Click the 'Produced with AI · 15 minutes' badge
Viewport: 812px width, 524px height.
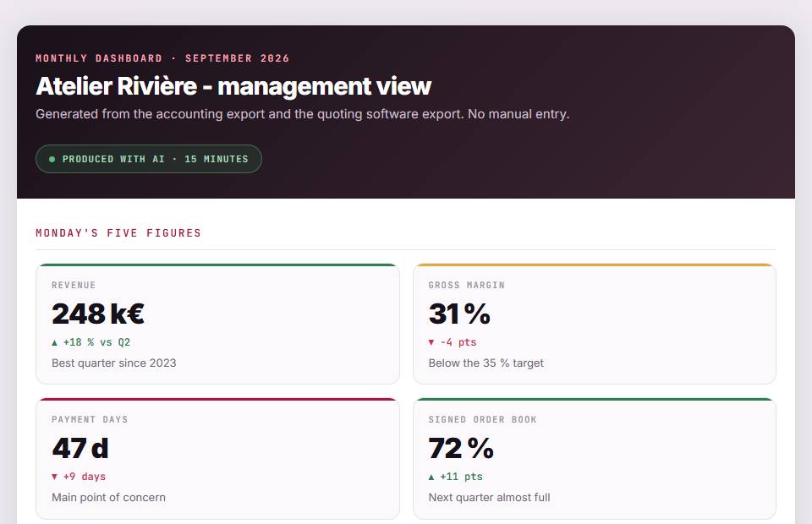(149, 159)
